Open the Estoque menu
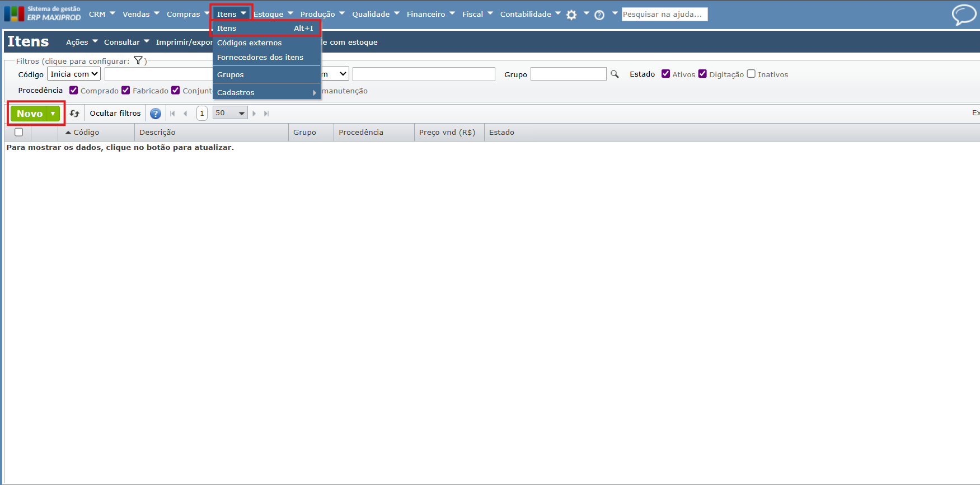 [x=273, y=14]
